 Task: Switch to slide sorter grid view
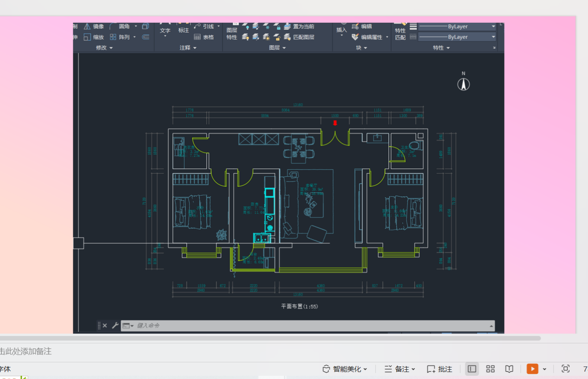490,369
